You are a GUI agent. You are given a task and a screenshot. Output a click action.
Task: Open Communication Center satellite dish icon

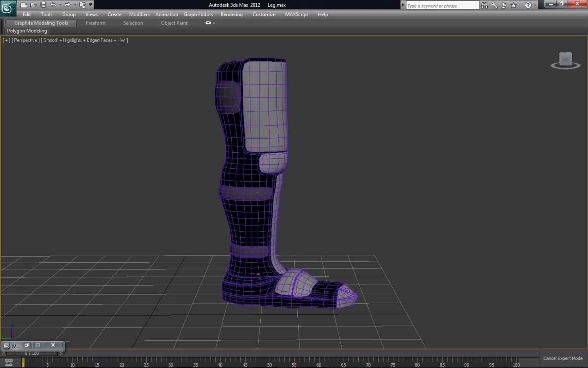(504, 5)
